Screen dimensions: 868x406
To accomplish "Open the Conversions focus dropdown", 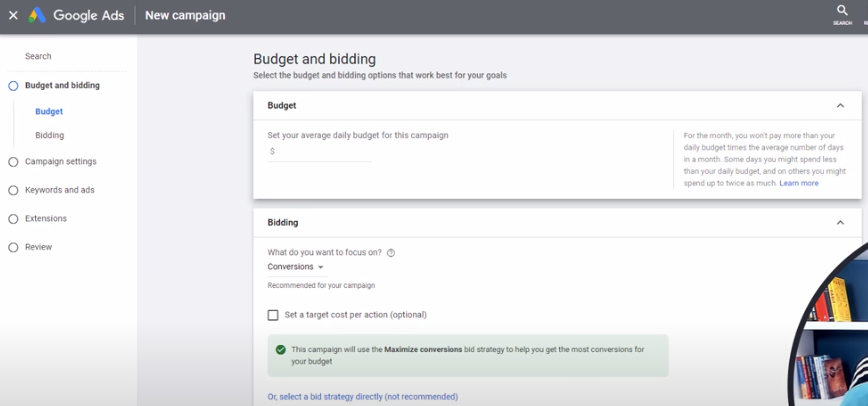I will pyautogui.click(x=295, y=267).
